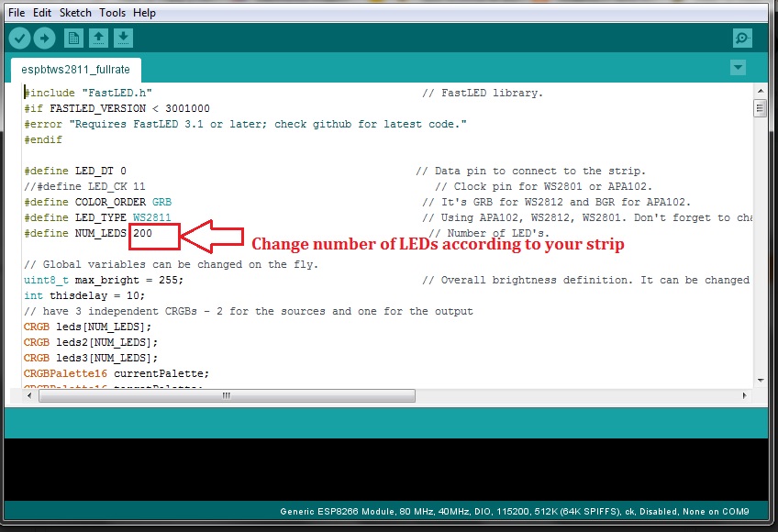This screenshot has height=532, width=778.
Task: Open the Help menu
Action: click(144, 13)
